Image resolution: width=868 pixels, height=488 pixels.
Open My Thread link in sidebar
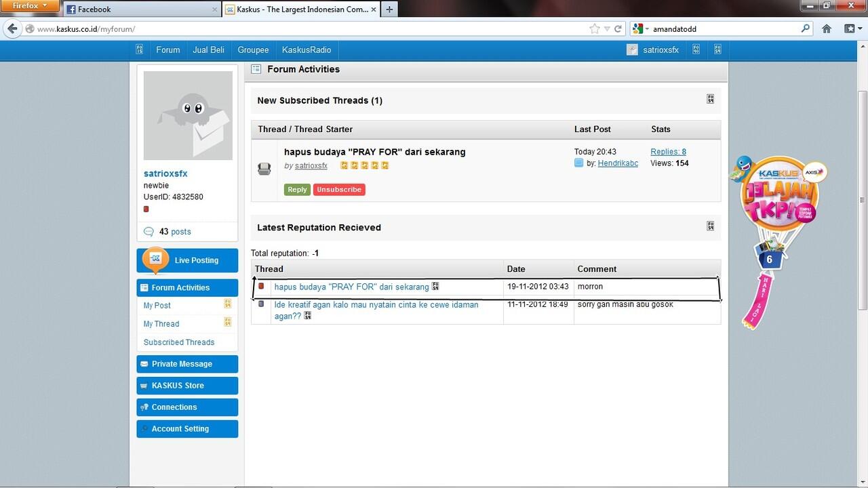pyautogui.click(x=161, y=324)
